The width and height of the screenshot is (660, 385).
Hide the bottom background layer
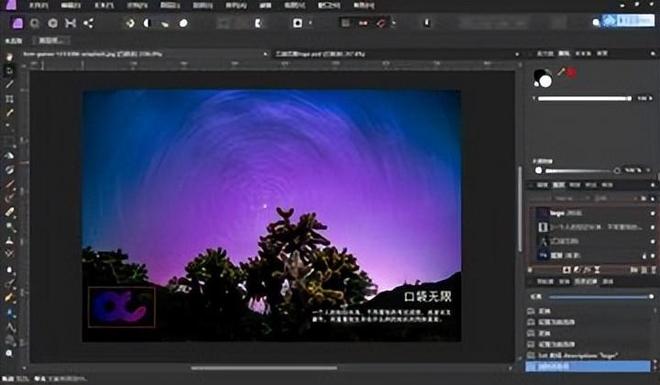click(x=653, y=255)
